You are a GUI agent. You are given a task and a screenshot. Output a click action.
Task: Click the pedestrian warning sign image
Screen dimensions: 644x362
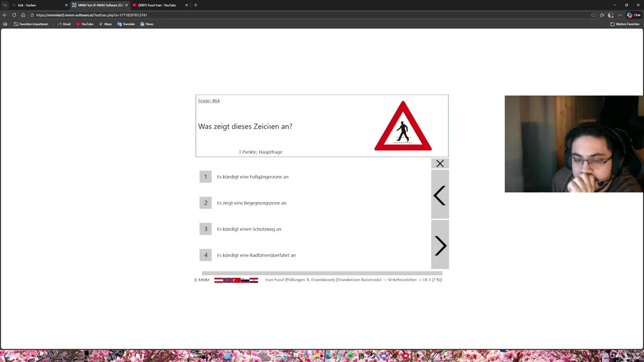[403, 126]
